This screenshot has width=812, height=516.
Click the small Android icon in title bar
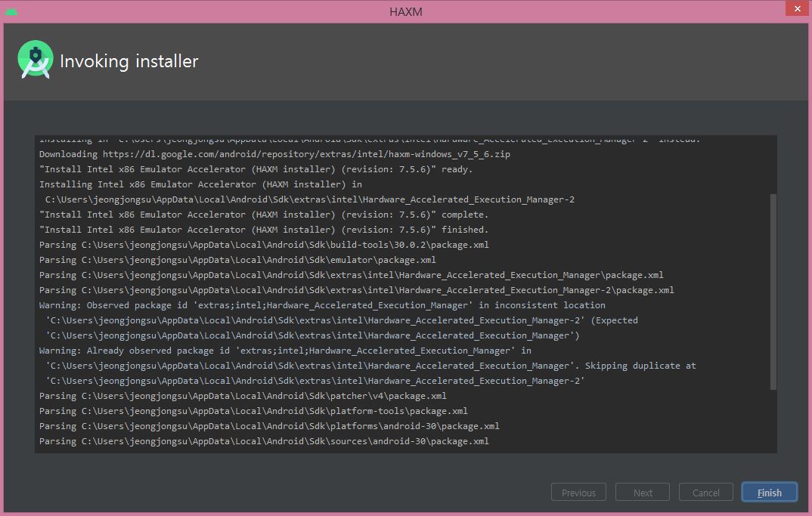11,11
